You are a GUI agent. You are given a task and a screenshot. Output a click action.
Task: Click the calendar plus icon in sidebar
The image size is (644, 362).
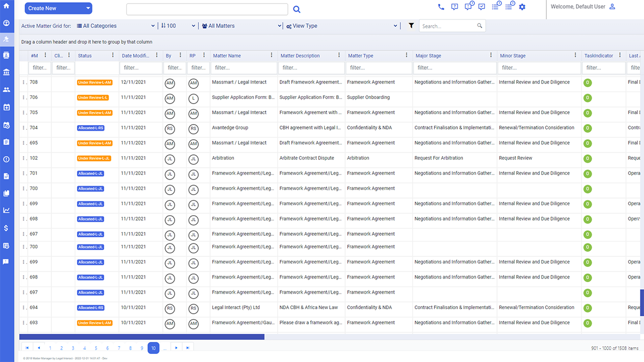click(x=7, y=107)
